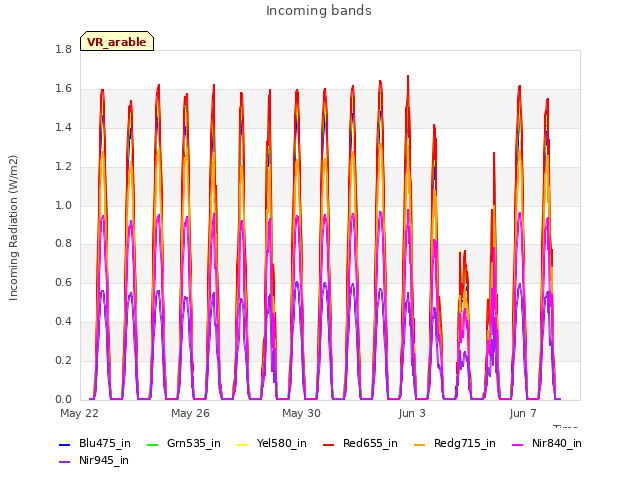Click the 0.8 y-axis tick label

[x=63, y=244]
